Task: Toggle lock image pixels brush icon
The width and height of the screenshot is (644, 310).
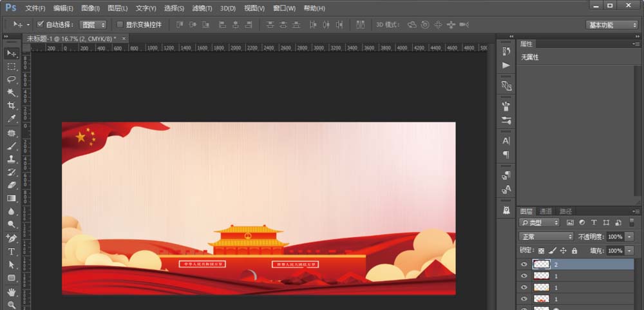Action: click(x=553, y=250)
